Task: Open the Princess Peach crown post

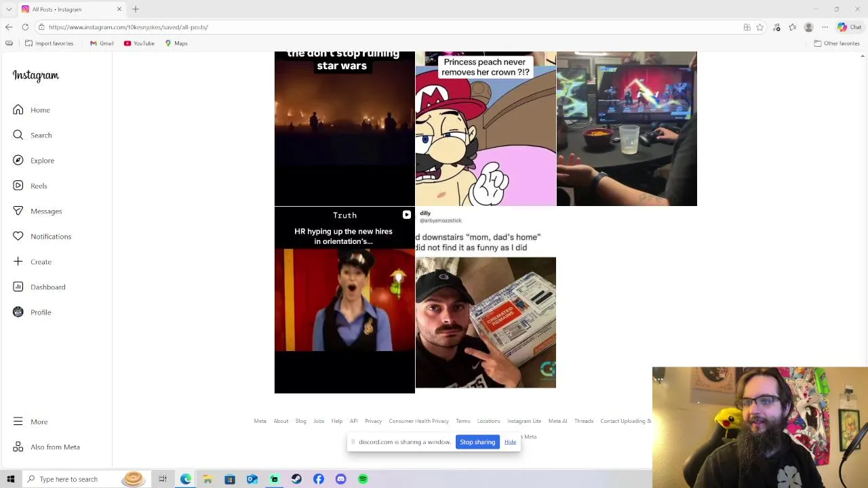Action: tap(486, 128)
